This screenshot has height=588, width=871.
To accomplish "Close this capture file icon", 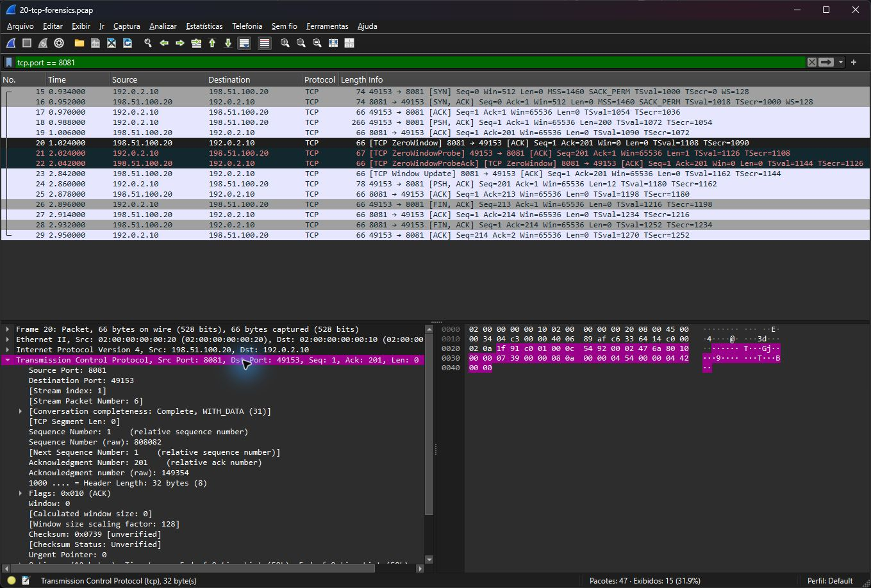I will [x=112, y=43].
